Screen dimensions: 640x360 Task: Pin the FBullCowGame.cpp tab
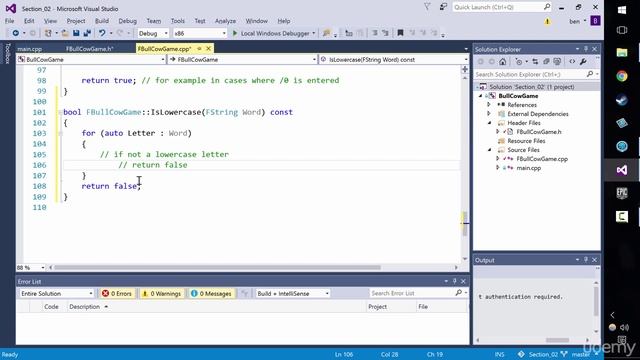point(199,49)
